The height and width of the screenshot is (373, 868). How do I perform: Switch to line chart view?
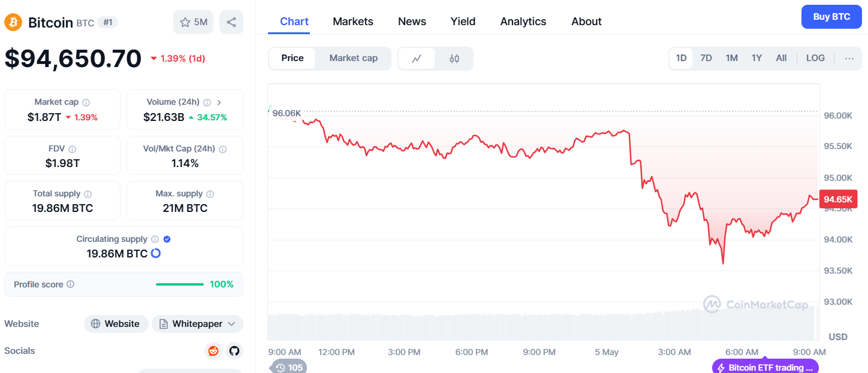pos(417,58)
